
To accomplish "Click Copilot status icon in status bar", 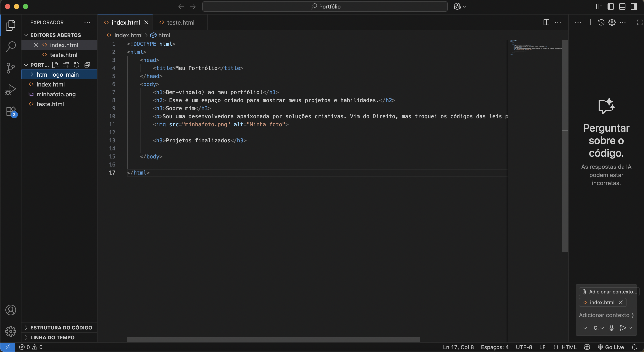I will point(587,347).
